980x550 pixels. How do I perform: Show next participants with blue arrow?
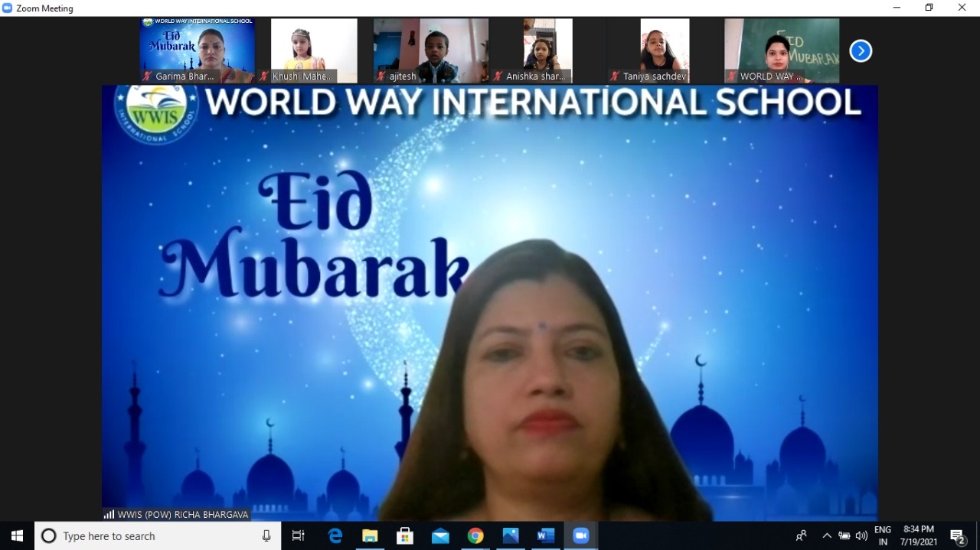coord(861,51)
